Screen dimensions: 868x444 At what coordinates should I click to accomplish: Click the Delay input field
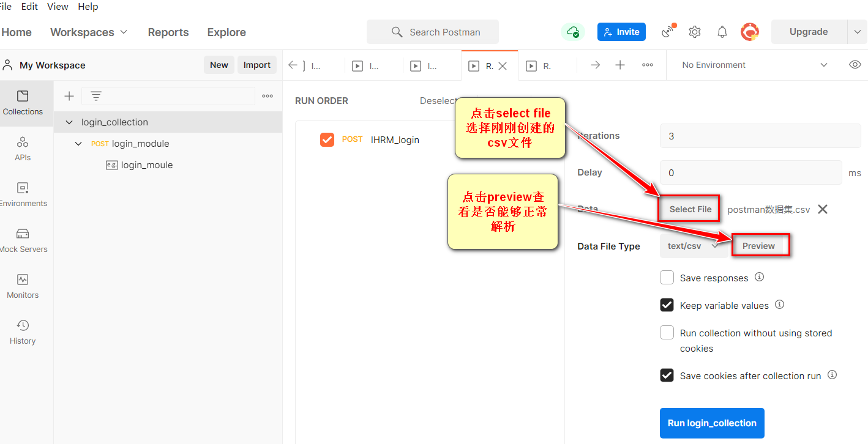click(751, 172)
